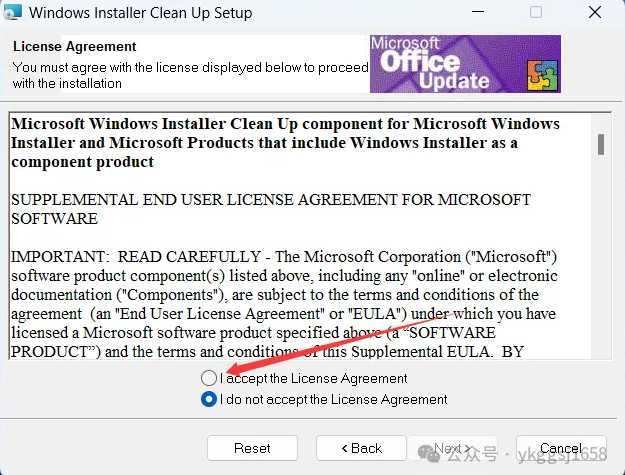Click the 'I do not accept the License Agreement' label
The height and width of the screenshot is (475, 625).
click(x=333, y=399)
